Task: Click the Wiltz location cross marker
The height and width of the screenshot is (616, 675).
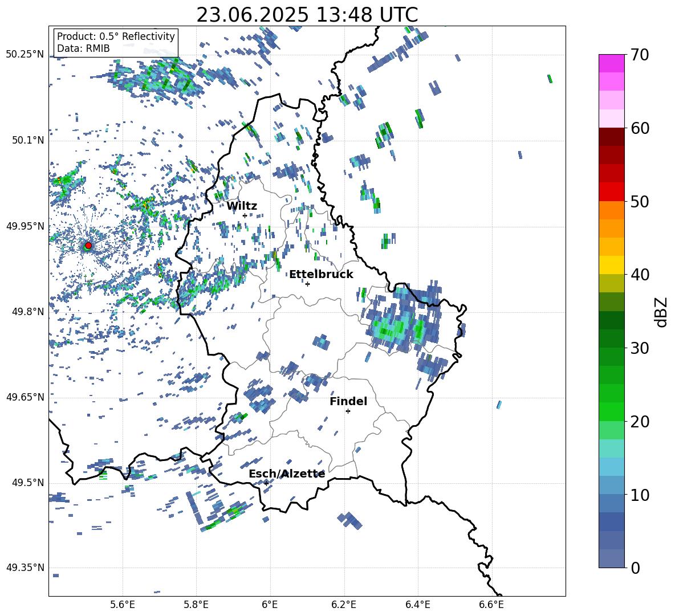Action: 245,215
